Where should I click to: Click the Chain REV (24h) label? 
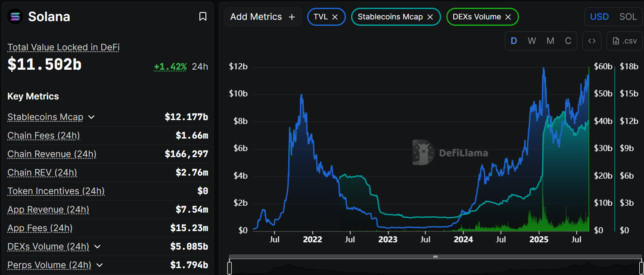(42, 173)
